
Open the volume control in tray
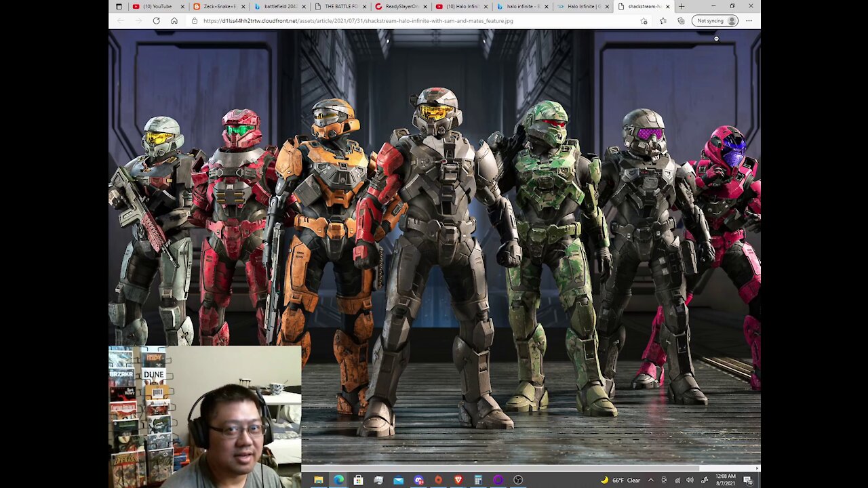[690, 480]
